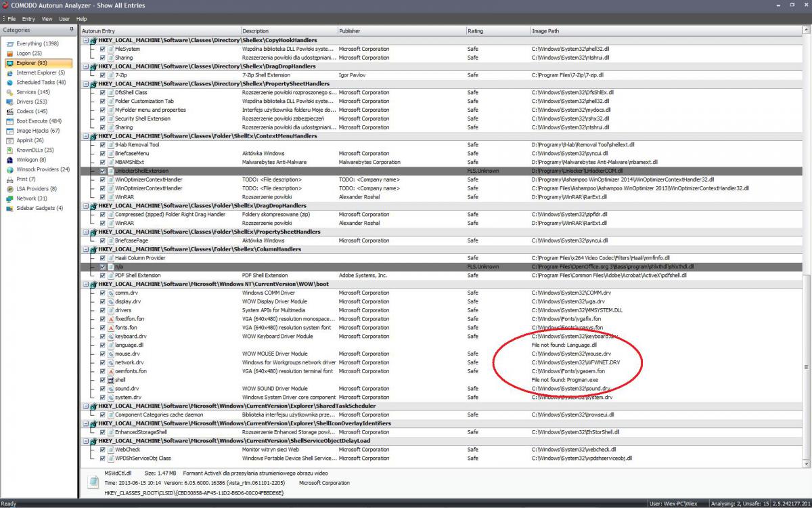The image size is (812, 508).
Task: Collapse the Folder\ShellEx\DragDropHandlers key
Action: point(85,206)
